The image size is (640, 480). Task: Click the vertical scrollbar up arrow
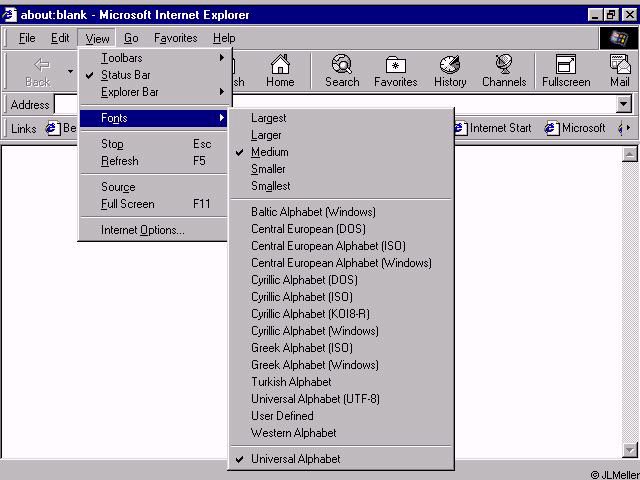coord(629,154)
